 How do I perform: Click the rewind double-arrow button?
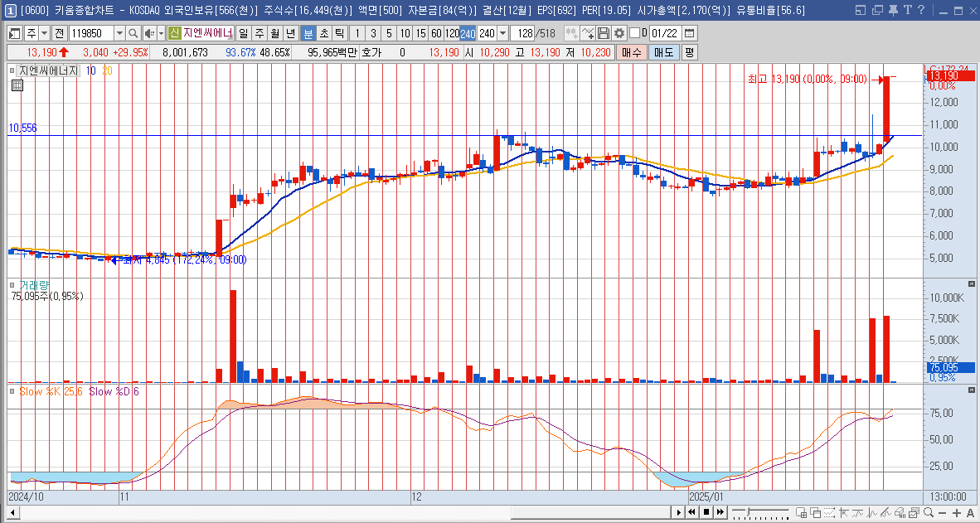[x=692, y=513]
